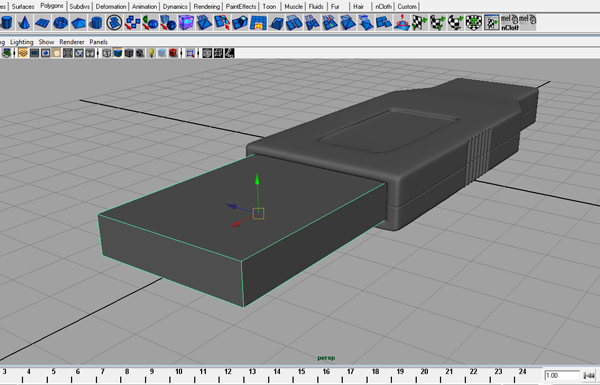Viewport: 600px width, 385px height.
Task: Create a polygon pipe from the shelf
Action: (x=96, y=22)
